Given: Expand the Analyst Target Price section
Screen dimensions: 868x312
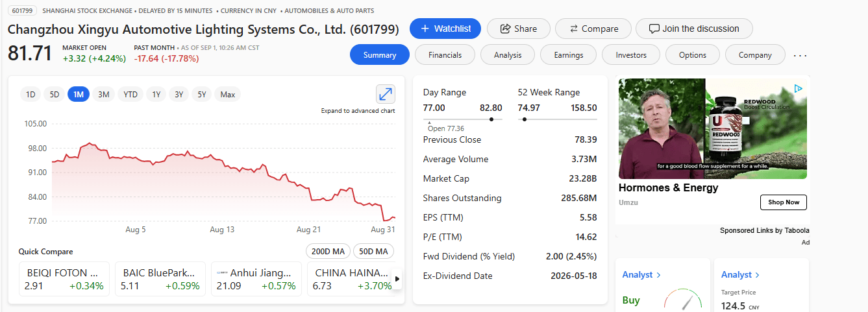Looking at the screenshot, I should 740,274.
